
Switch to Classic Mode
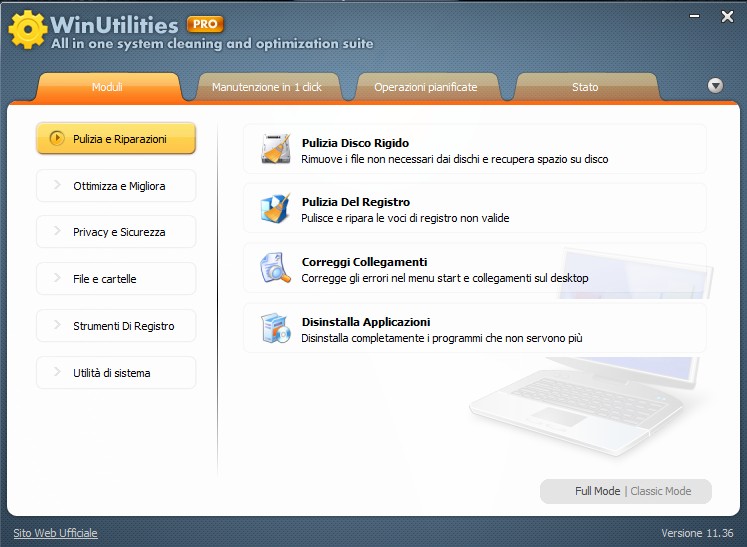coord(661,491)
